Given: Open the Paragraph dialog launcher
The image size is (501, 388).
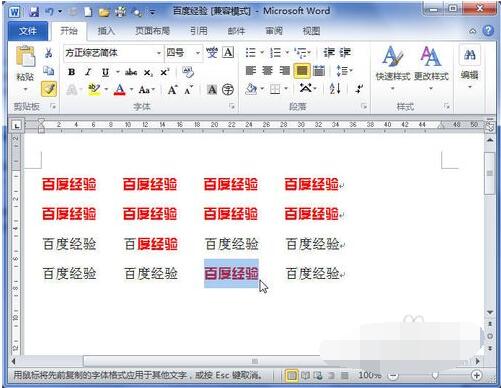Looking at the screenshot, I should (364, 106).
